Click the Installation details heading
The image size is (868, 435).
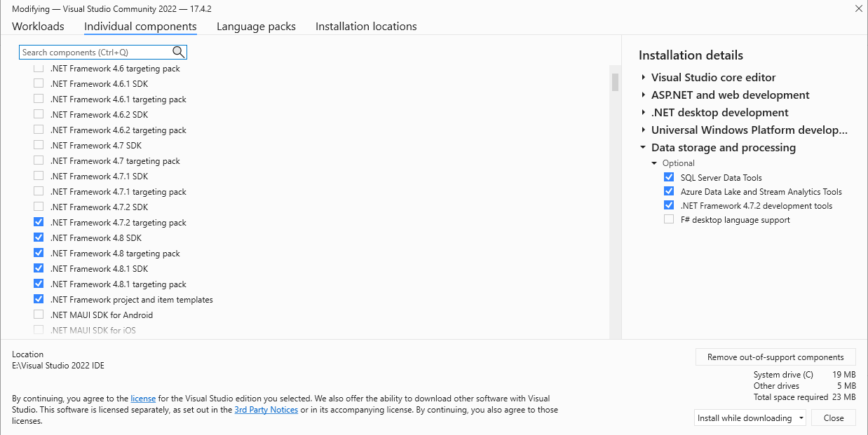691,55
